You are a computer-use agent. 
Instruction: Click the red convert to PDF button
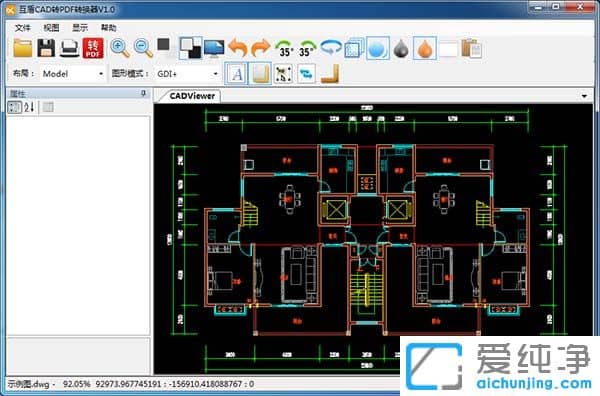pyautogui.click(x=93, y=48)
